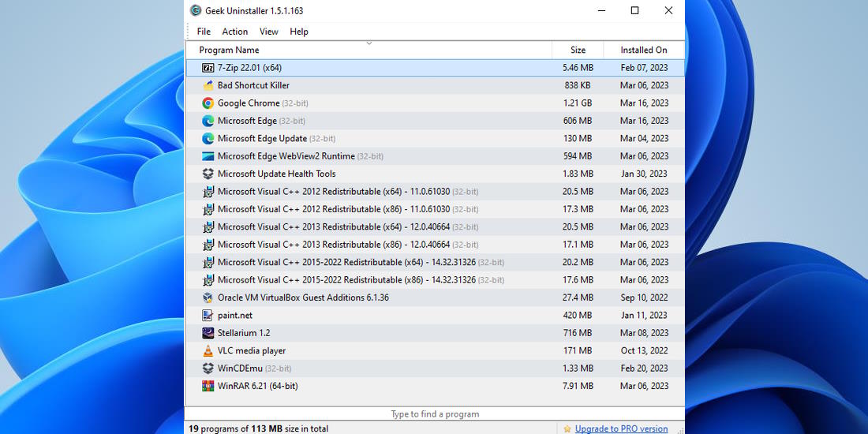The width and height of the screenshot is (868, 434).
Task: Click the sort arrow above Program Name
Action: 369,43
